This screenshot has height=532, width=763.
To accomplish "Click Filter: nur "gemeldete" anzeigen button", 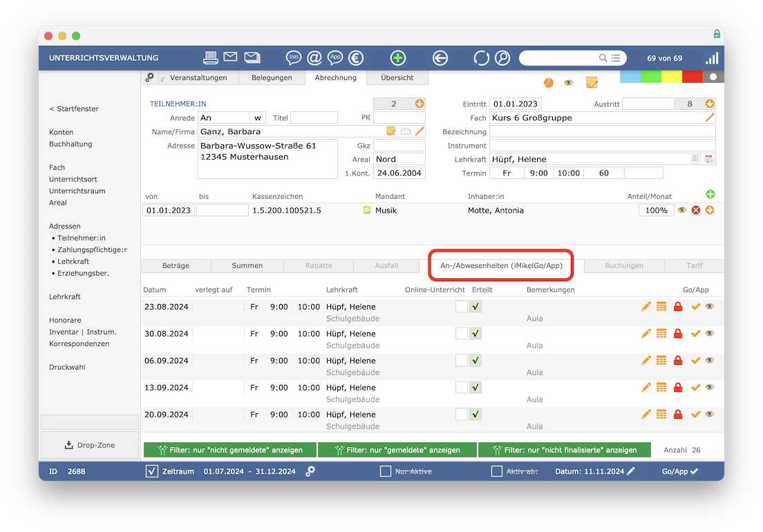I will point(397,450).
